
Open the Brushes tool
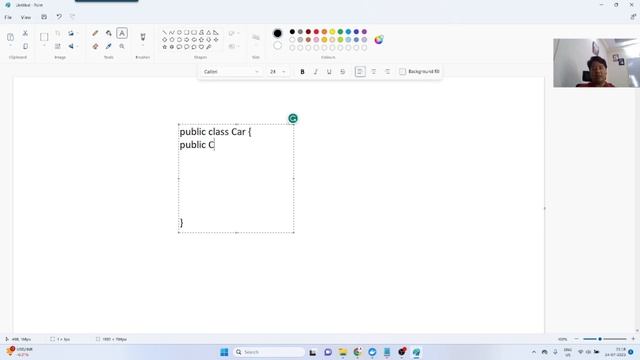[143, 37]
